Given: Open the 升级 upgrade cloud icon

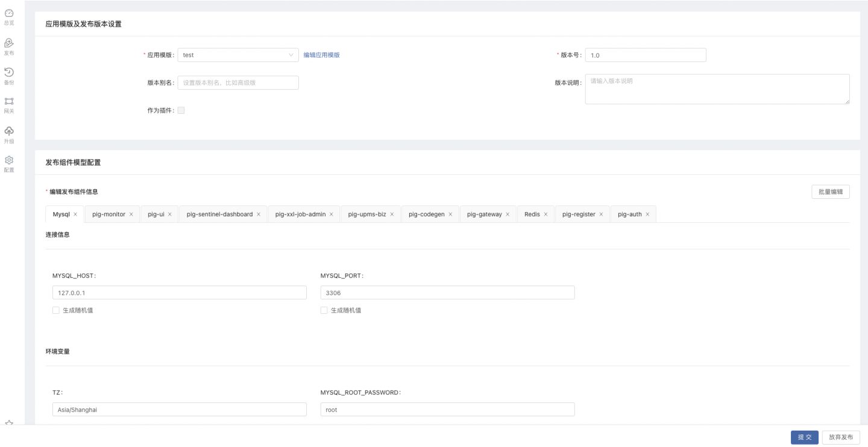Looking at the screenshot, I should [x=9, y=131].
